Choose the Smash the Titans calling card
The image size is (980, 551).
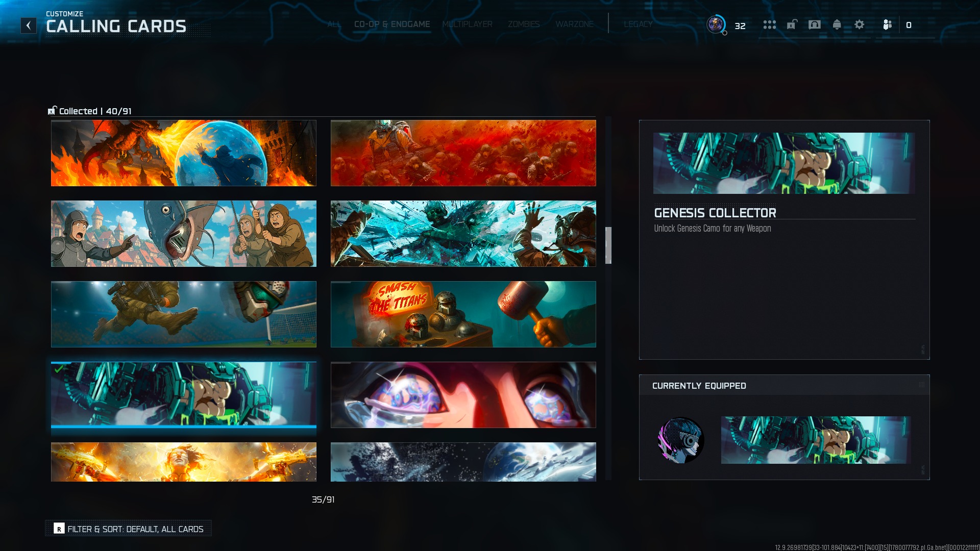pyautogui.click(x=463, y=314)
